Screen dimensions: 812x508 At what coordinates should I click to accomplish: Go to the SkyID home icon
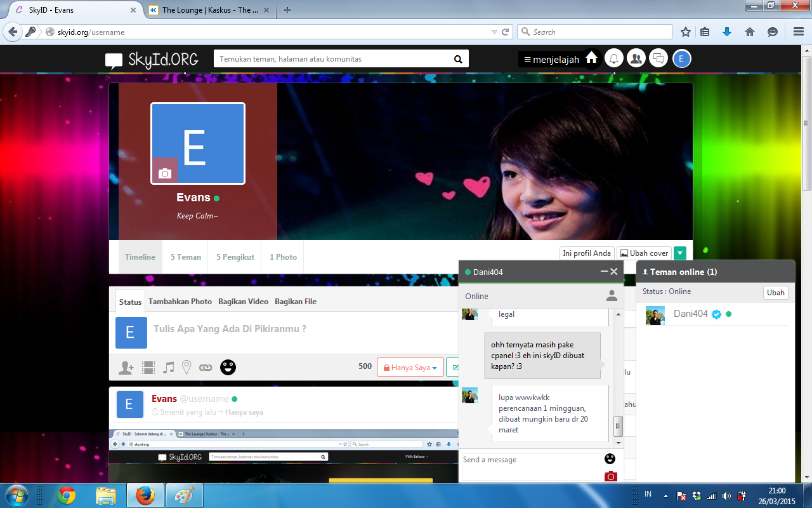point(591,58)
